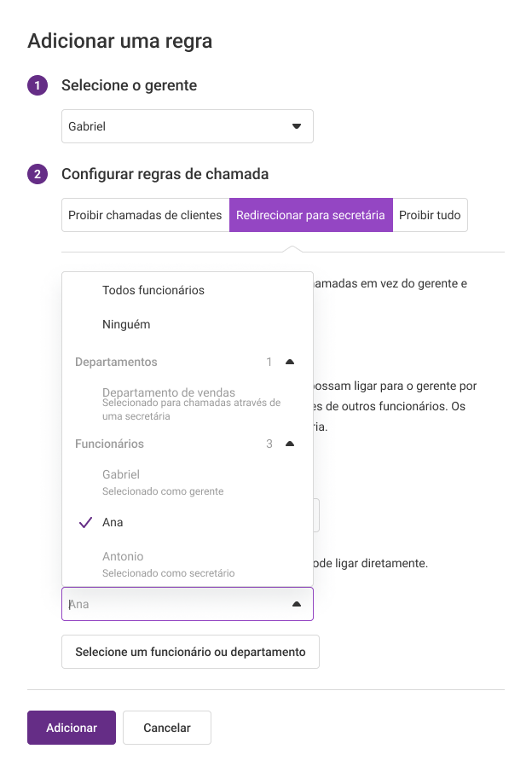532x772 pixels.
Task: Choose the Ninguém option
Action: click(188, 324)
